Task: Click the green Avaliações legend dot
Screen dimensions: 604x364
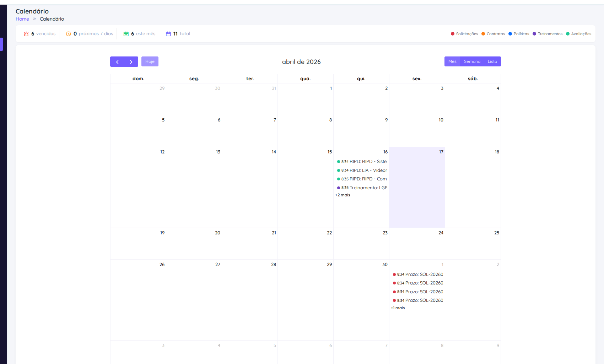Action: tap(567, 33)
